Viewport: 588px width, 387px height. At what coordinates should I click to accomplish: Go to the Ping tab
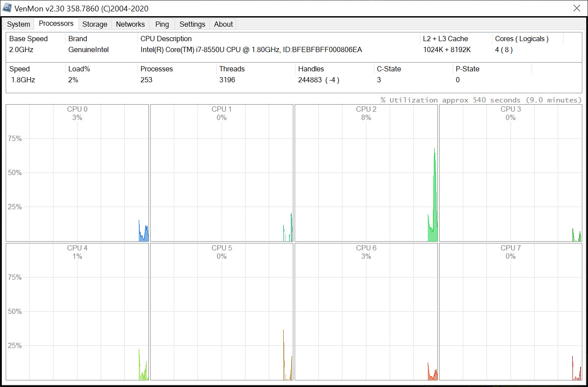pos(162,24)
